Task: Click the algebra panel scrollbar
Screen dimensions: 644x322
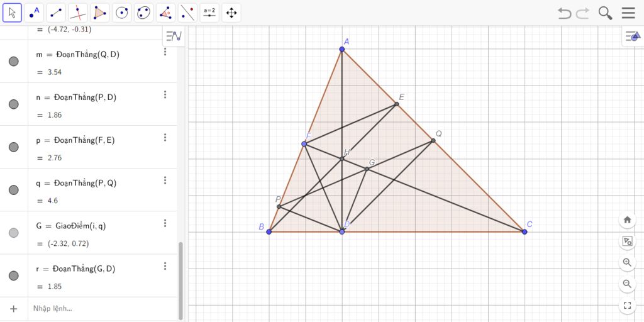Action: (x=180, y=280)
